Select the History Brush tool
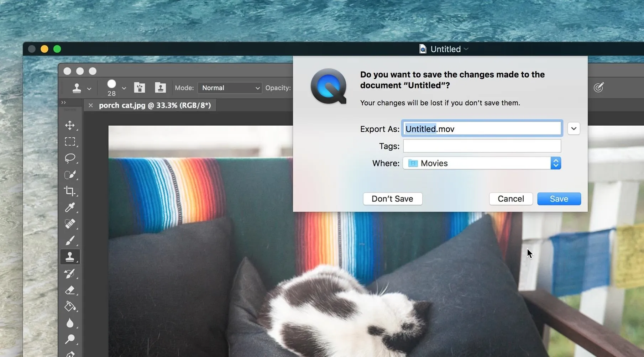 70,273
